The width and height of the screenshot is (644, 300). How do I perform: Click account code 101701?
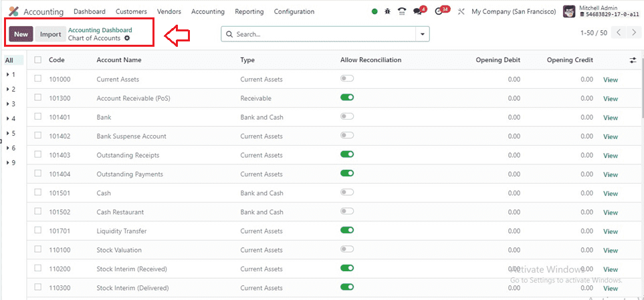click(x=60, y=231)
